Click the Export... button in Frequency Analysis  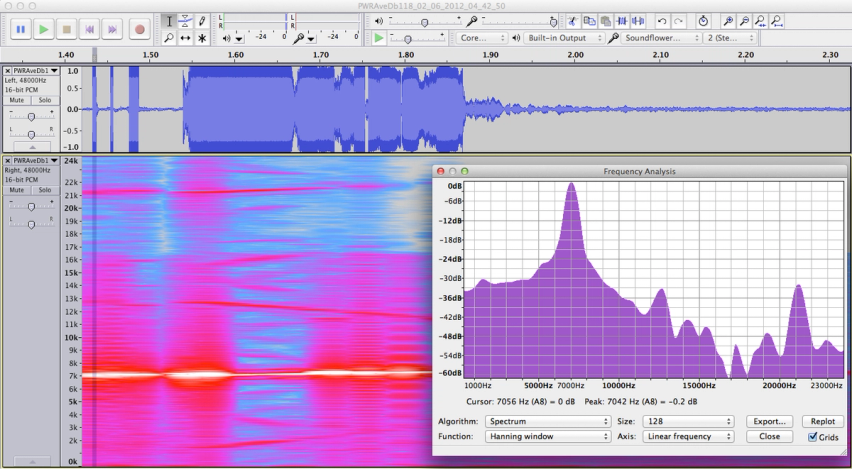[769, 421]
